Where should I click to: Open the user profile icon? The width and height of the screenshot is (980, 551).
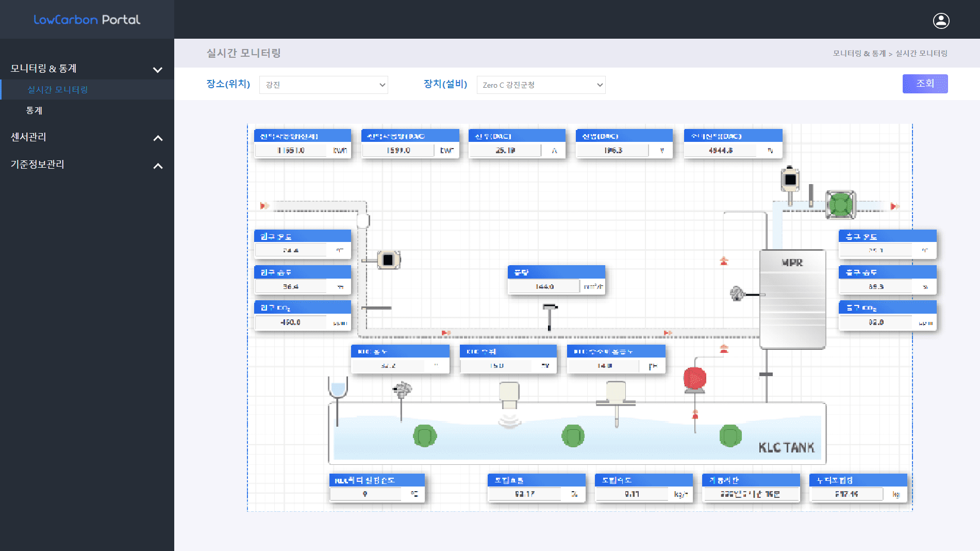pyautogui.click(x=941, y=21)
